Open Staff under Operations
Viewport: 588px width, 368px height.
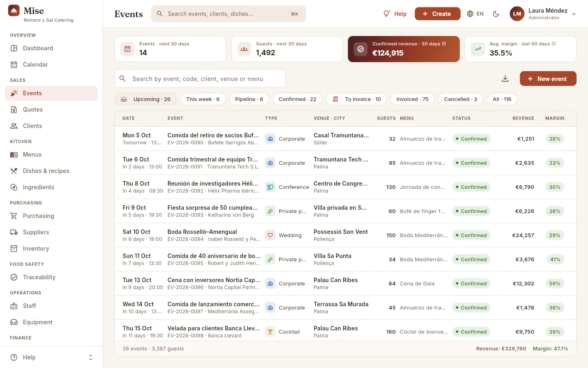pyautogui.click(x=51, y=306)
